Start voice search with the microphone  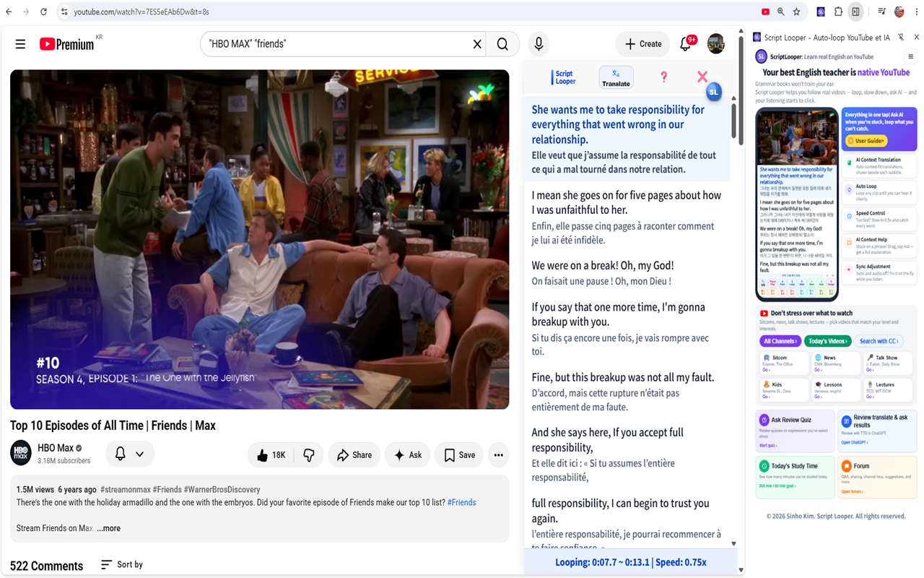539,44
